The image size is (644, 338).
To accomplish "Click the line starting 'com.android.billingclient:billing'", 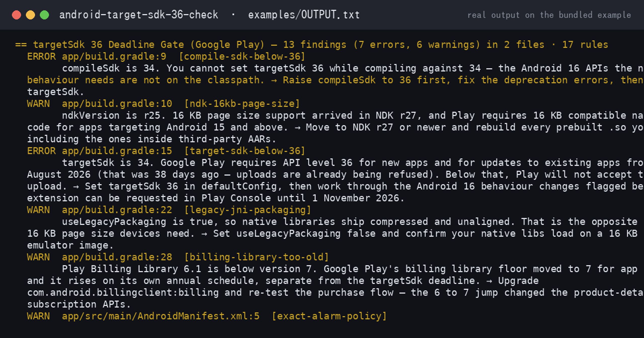I will click(x=336, y=293).
